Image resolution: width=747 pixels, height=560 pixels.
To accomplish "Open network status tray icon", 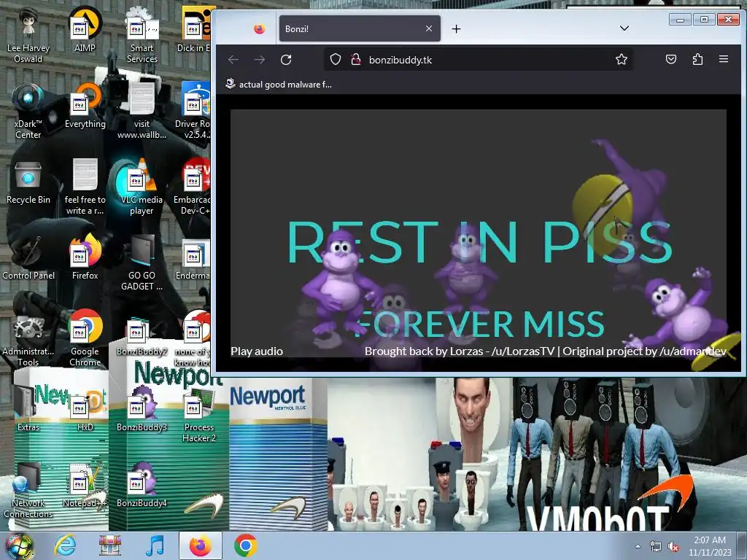I will pos(656,547).
